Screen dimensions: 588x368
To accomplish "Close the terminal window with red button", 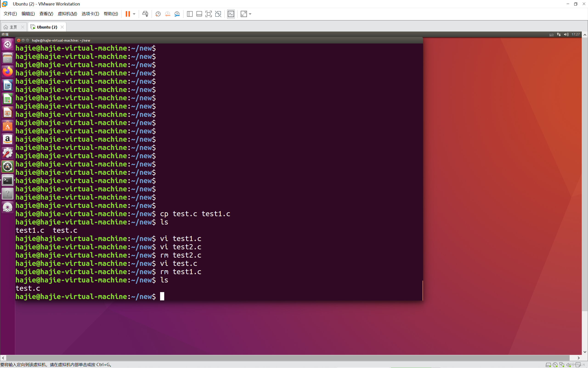I will (19, 40).
